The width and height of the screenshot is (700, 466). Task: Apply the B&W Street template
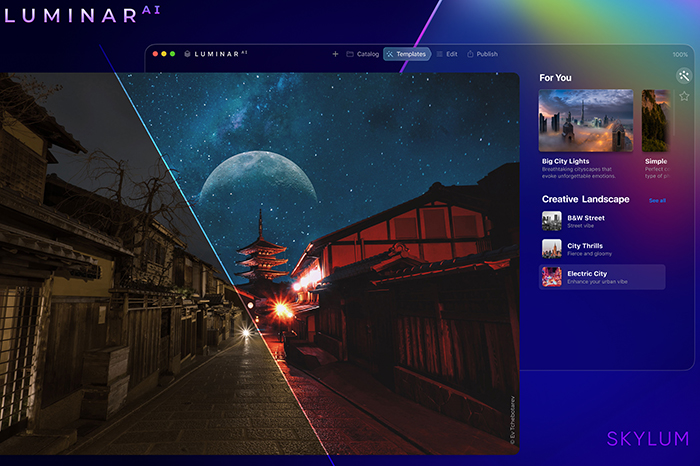click(x=602, y=221)
